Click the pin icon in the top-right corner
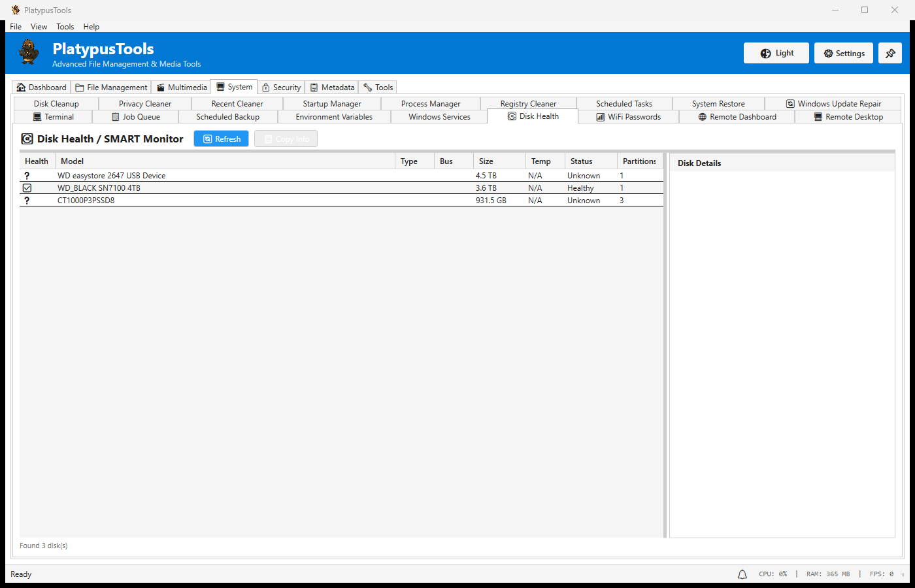The width and height of the screenshot is (915, 588). coord(890,53)
